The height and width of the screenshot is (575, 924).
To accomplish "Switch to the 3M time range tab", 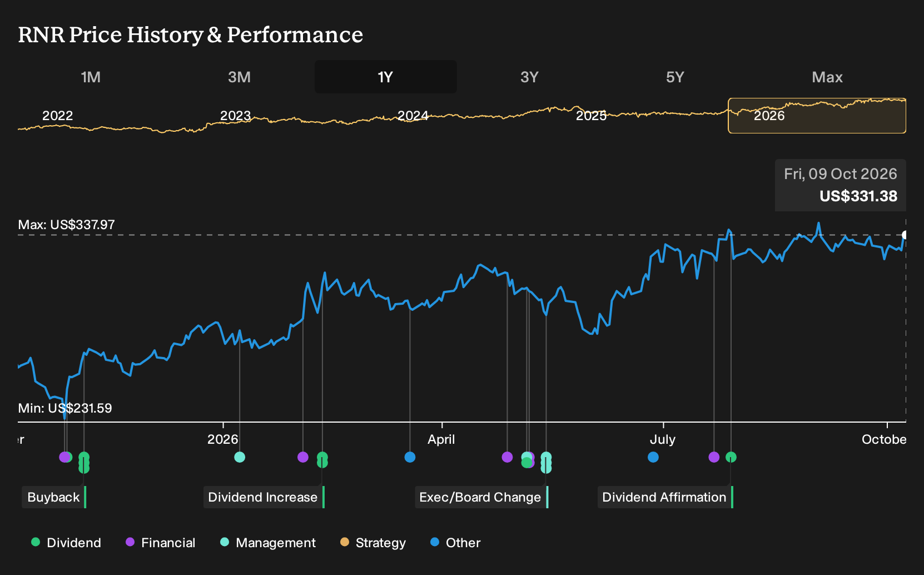I will [239, 77].
